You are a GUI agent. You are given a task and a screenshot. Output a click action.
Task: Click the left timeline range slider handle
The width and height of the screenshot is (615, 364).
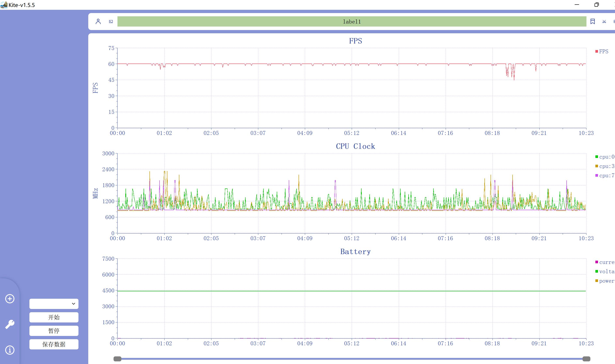pyautogui.click(x=117, y=359)
